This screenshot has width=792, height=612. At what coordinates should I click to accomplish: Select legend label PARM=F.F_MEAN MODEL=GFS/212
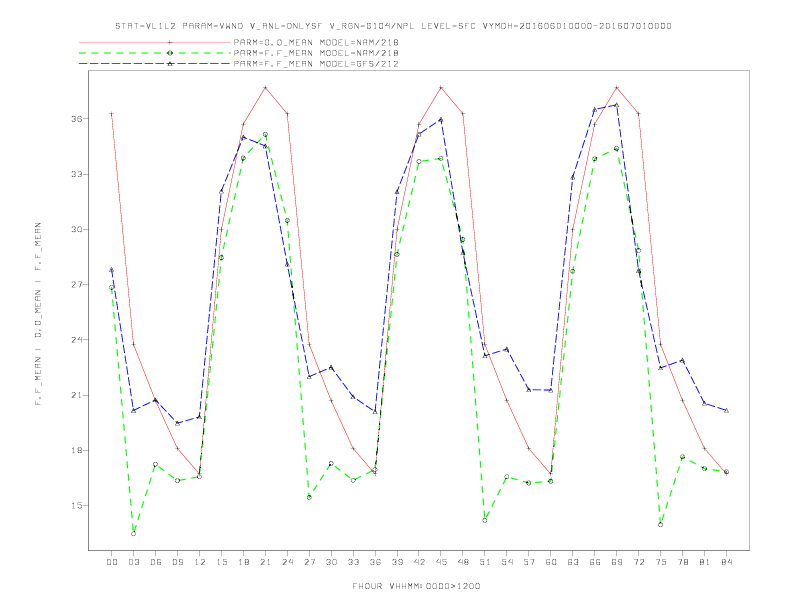pos(316,64)
